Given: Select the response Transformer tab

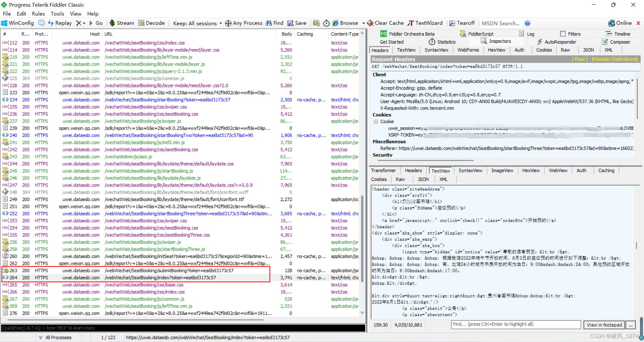Looking at the screenshot, I should click(383, 170).
